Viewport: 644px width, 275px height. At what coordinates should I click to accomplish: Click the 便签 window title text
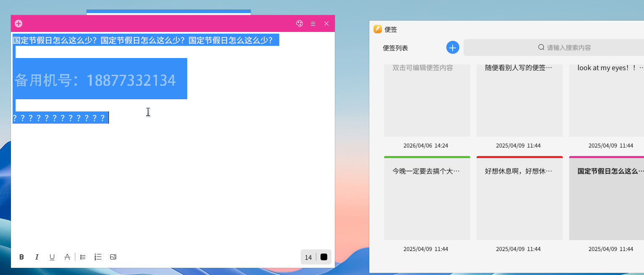pyautogui.click(x=391, y=29)
